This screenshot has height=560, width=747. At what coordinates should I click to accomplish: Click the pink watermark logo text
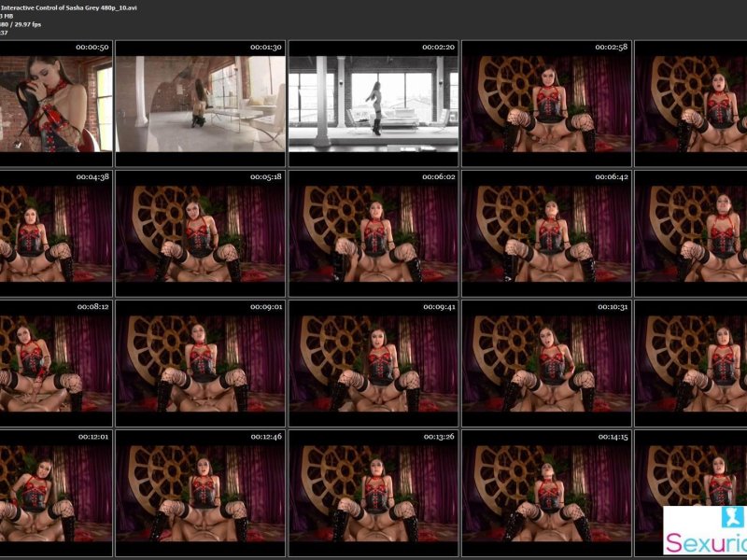(707, 543)
